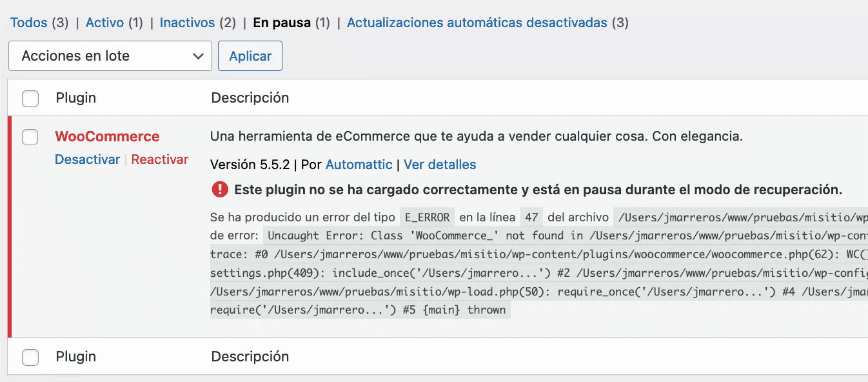Screen dimensions: 868x382
Task: Click the 'Este plugin no se ha cargado' warning
Action: click(538, 190)
